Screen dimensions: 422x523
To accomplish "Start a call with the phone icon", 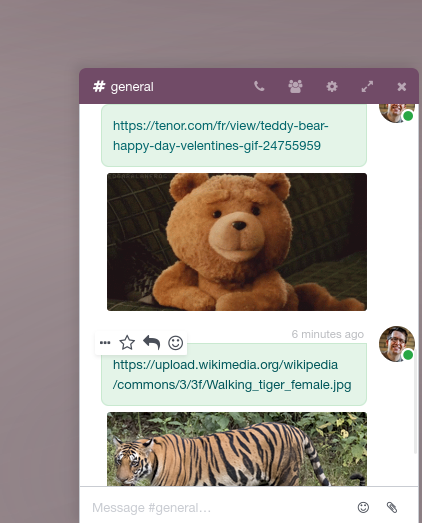I will point(259,86).
